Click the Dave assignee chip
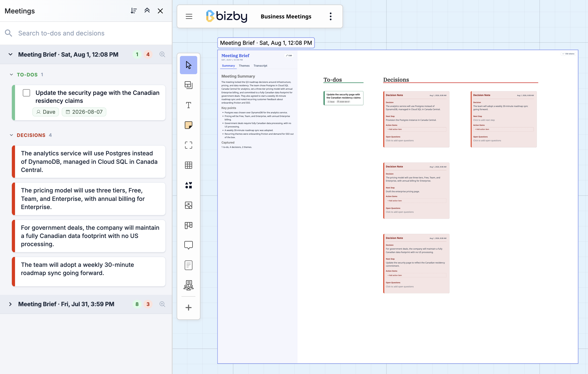 pos(46,112)
